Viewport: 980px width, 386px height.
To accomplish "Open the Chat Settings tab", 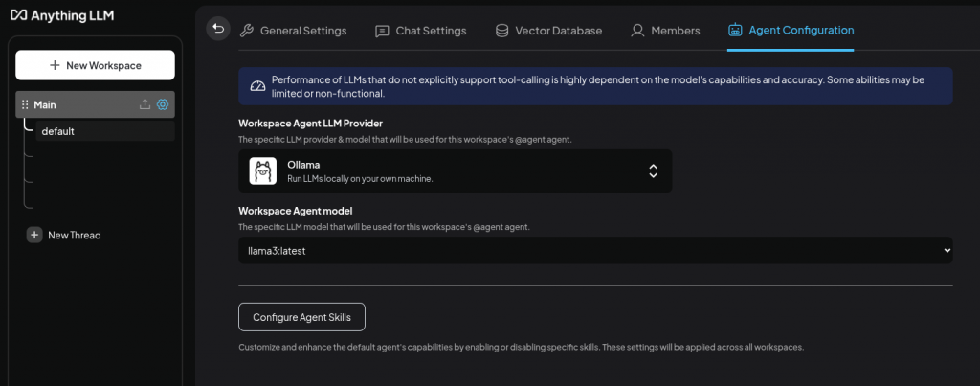I will 421,31.
